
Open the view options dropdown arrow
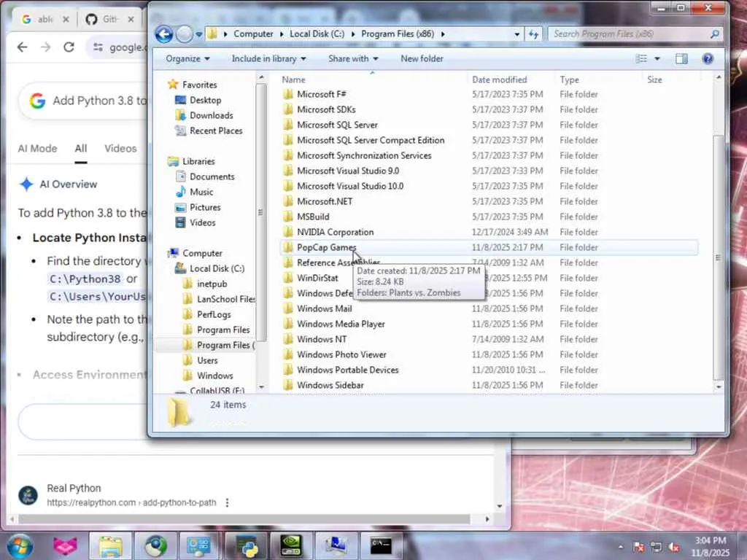[657, 58]
